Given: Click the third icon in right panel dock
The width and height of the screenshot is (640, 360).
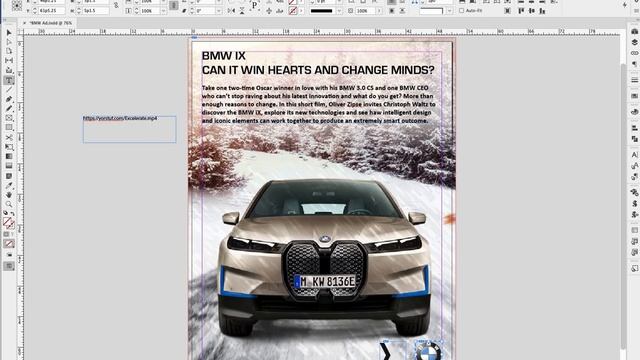Looking at the screenshot, I should (x=635, y=53).
